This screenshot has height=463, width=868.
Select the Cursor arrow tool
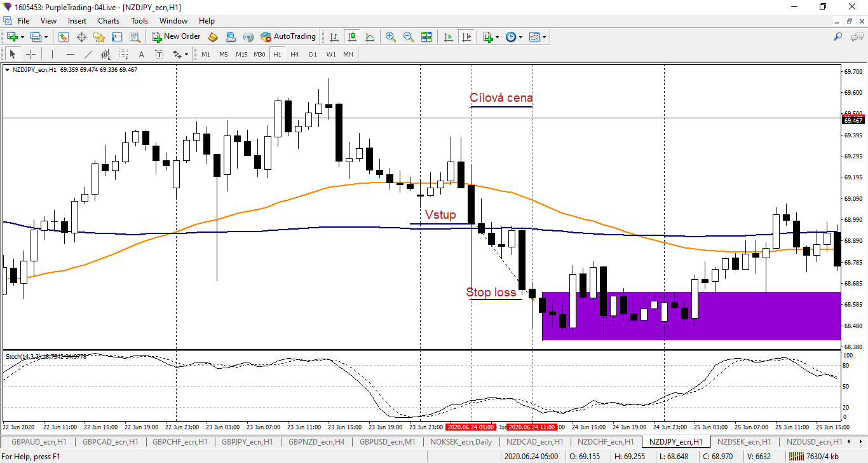point(12,54)
